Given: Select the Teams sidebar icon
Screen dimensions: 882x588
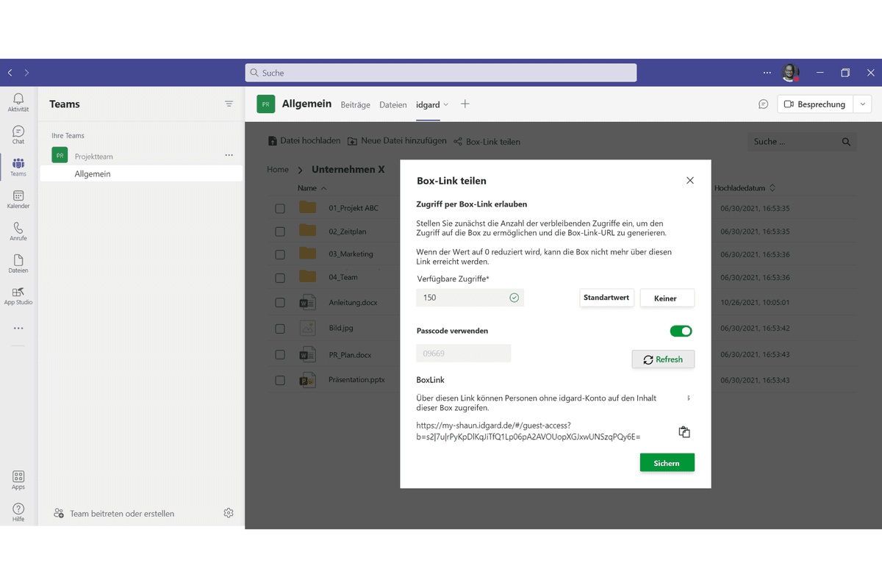Looking at the screenshot, I should (18, 167).
